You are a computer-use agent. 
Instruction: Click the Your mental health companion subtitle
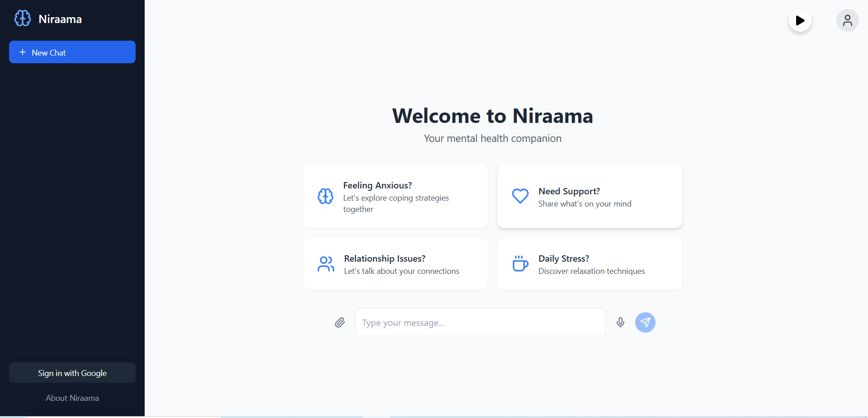coord(493,138)
